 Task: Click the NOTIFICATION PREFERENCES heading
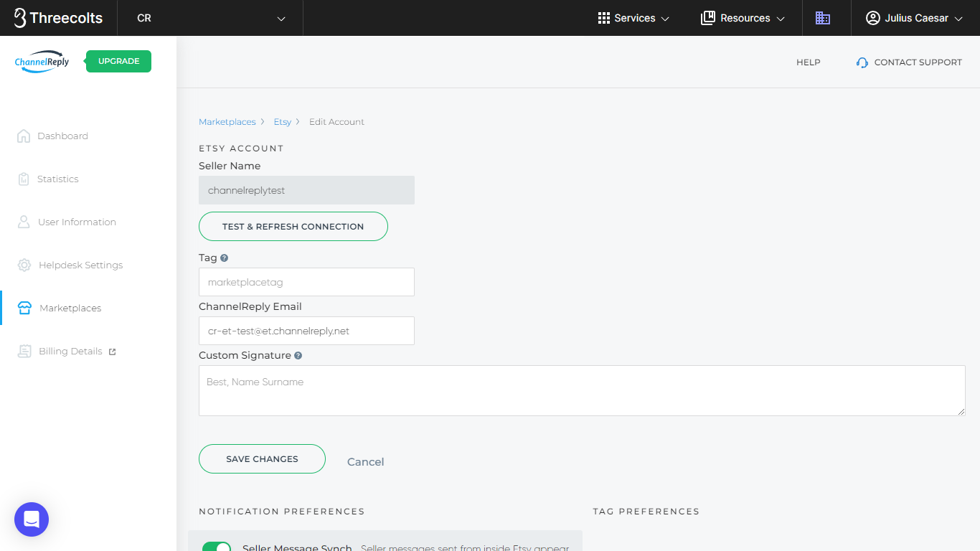point(282,512)
